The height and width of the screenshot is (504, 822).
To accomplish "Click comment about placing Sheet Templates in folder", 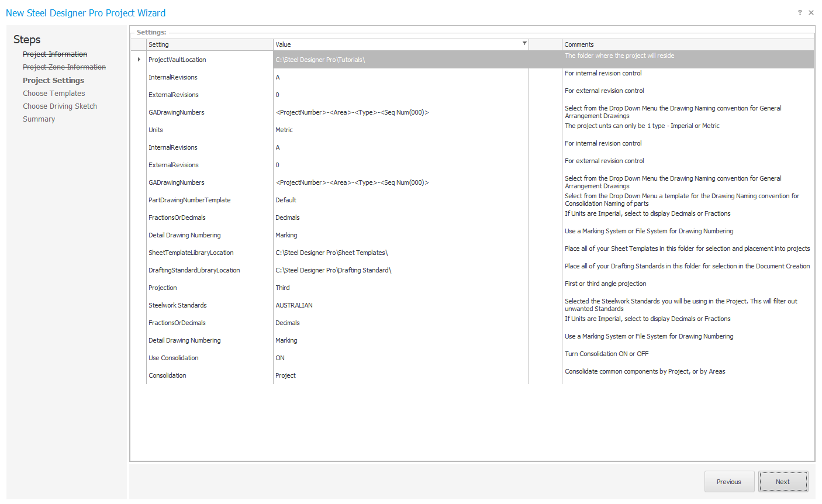I will coord(688,248).
